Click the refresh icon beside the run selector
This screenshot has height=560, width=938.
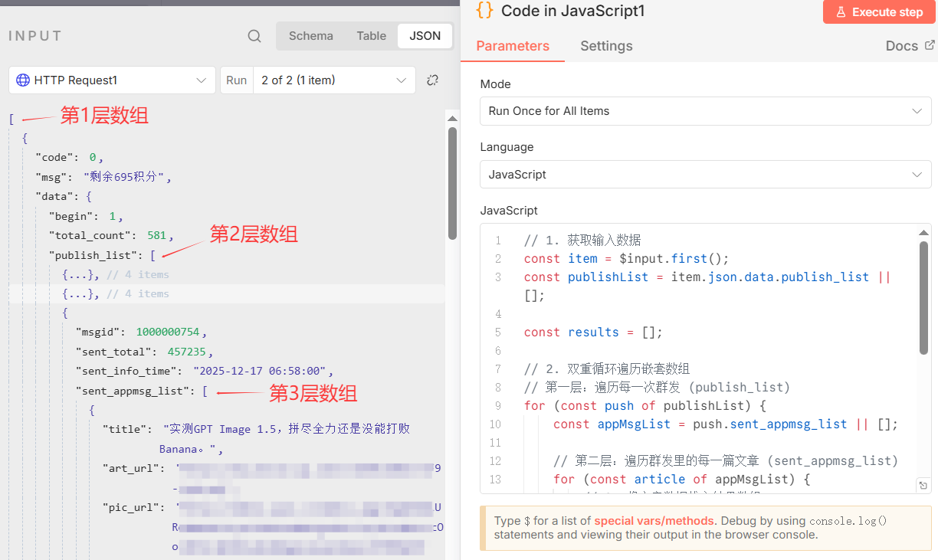point(432,80)
